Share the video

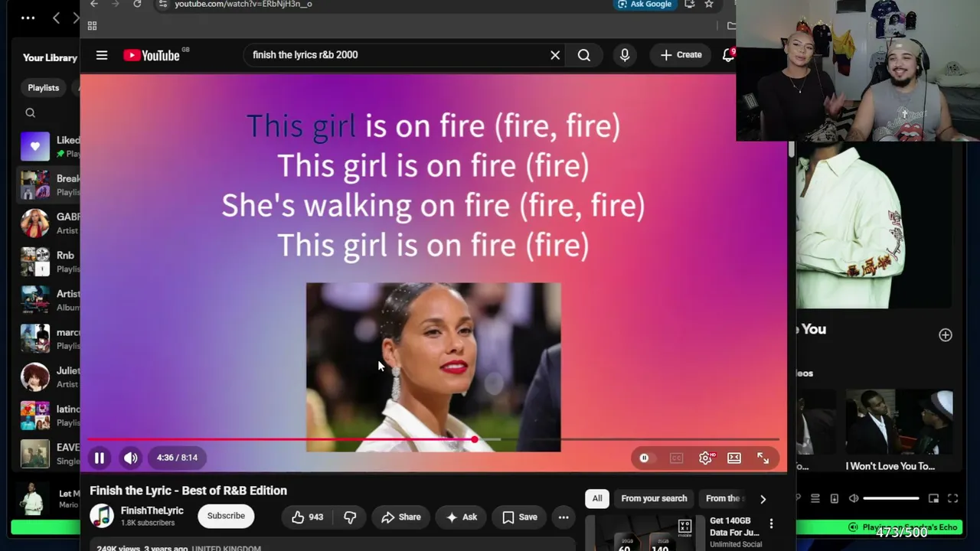(401, 517)
